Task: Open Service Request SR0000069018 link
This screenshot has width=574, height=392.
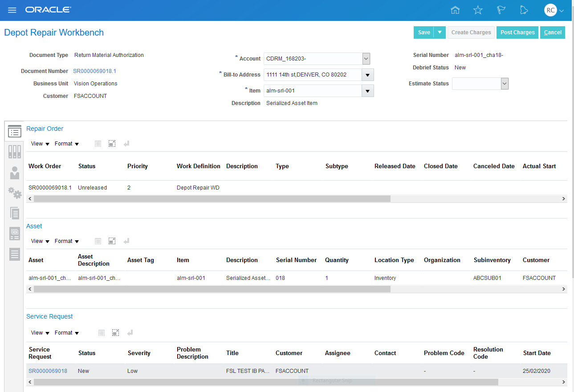Action: pyautogui.click(x=48, y=371)
